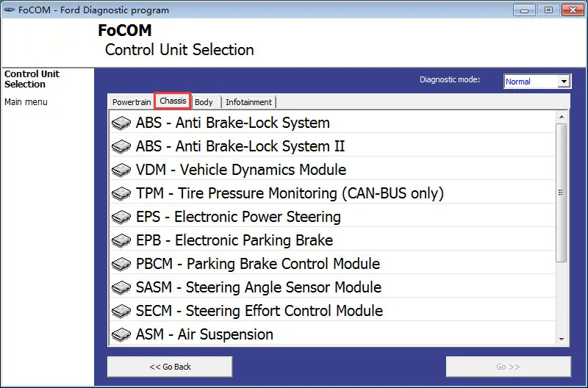Click the SASM Steering Angle Sensor icon

tap(121, 288)
